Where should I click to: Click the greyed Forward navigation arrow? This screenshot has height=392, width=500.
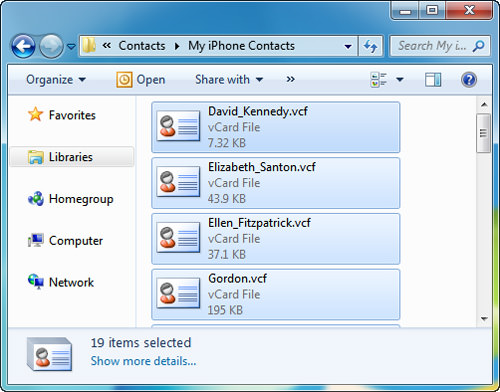click(51, 46)
